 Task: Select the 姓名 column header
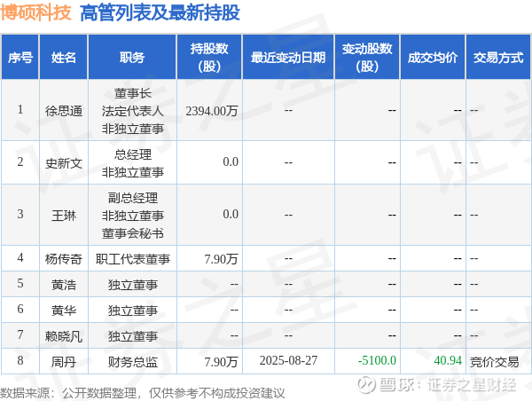[64, 57]
